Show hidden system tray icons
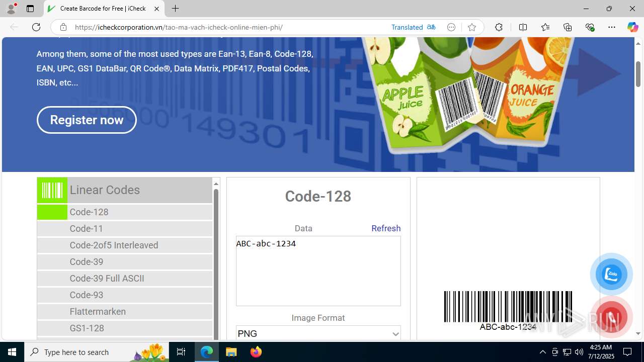 click(x=542, y=352)
